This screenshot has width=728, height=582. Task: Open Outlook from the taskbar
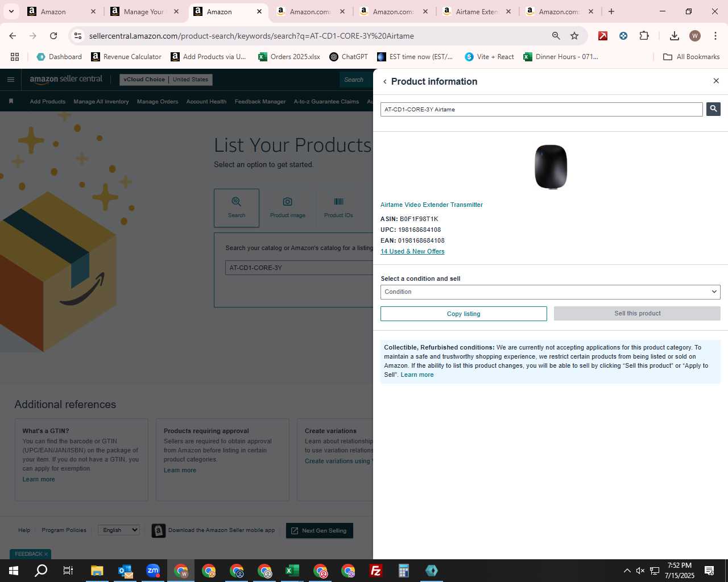tap(125, 571)
